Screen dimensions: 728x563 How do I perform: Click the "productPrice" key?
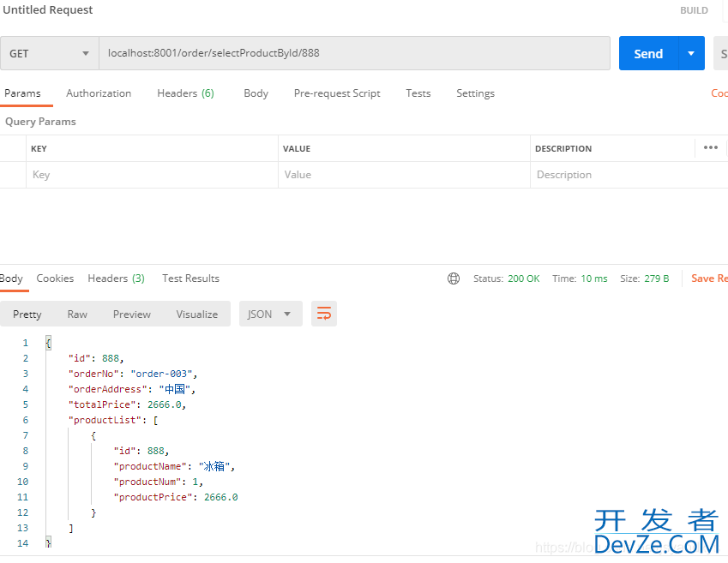pos(153,497)
